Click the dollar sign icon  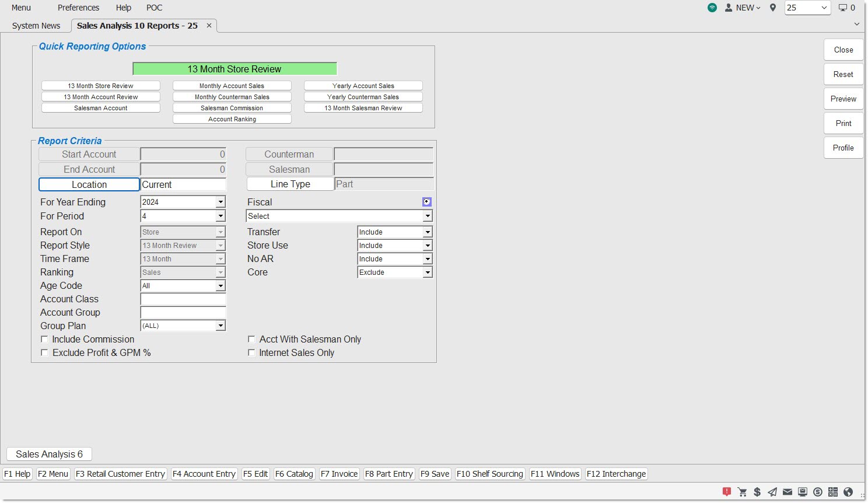pyautogui.click(x=757, y=492)
